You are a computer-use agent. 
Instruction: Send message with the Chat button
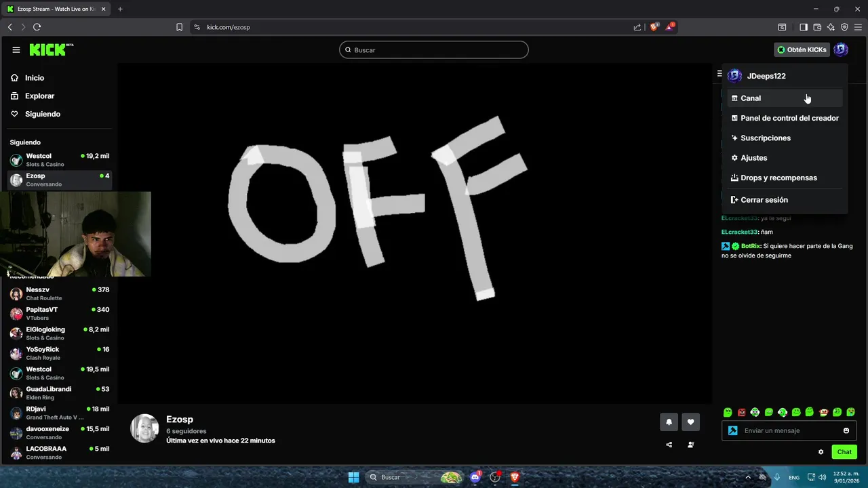844,452
